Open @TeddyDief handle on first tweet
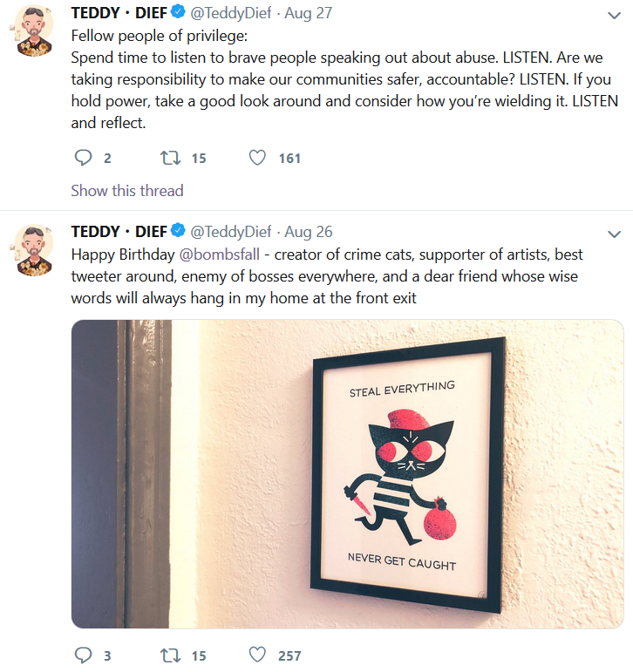Screen dimensions: 633x672 [231, 13]
